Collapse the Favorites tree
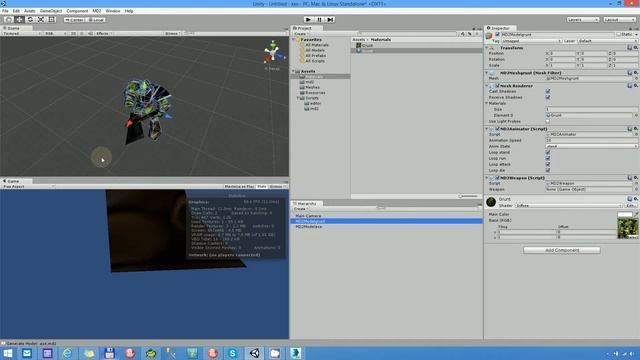Viewport: 640px width, 360px height. (x=293, y=40)
